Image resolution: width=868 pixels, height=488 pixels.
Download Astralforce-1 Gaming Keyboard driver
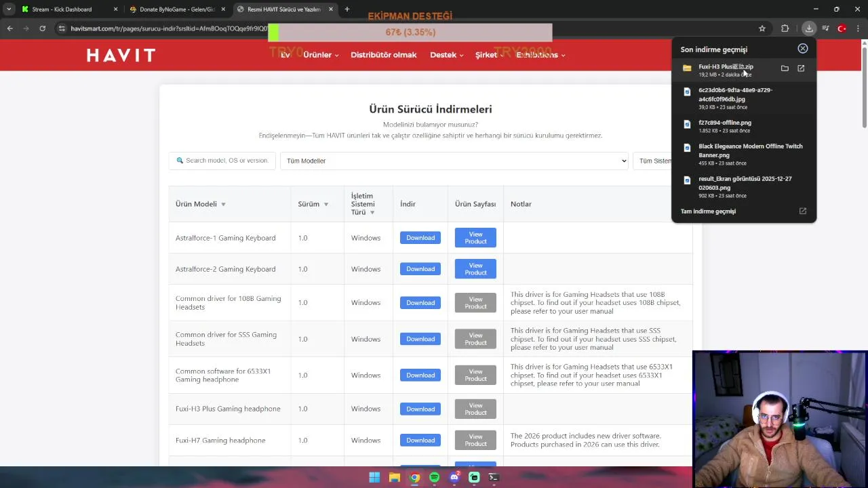(420, 238)
